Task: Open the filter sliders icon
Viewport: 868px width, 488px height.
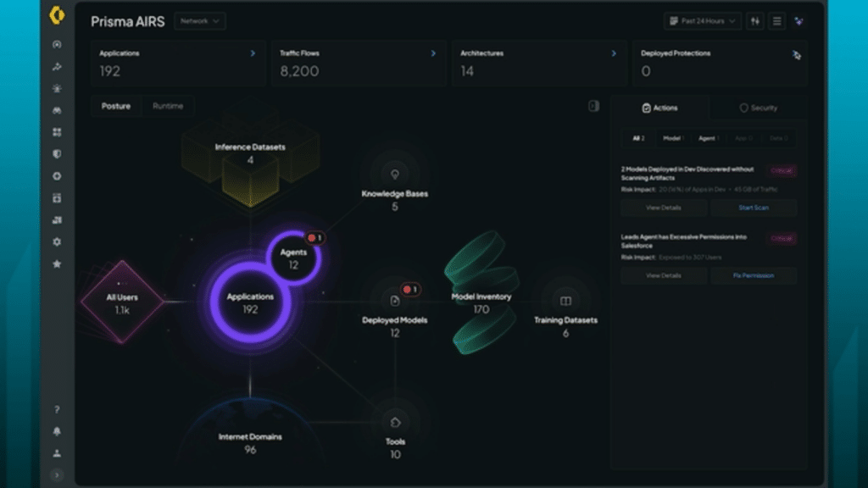Action: click(755, 21)
